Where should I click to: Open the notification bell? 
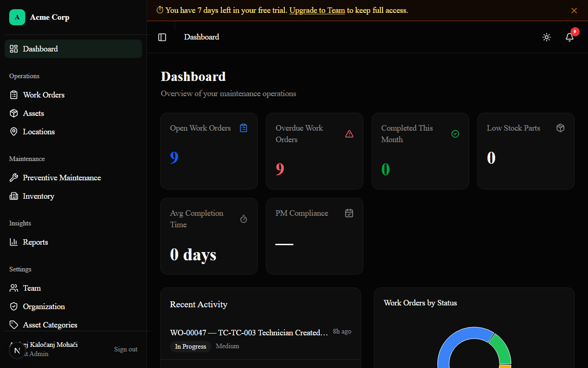(x=570, y=37)
